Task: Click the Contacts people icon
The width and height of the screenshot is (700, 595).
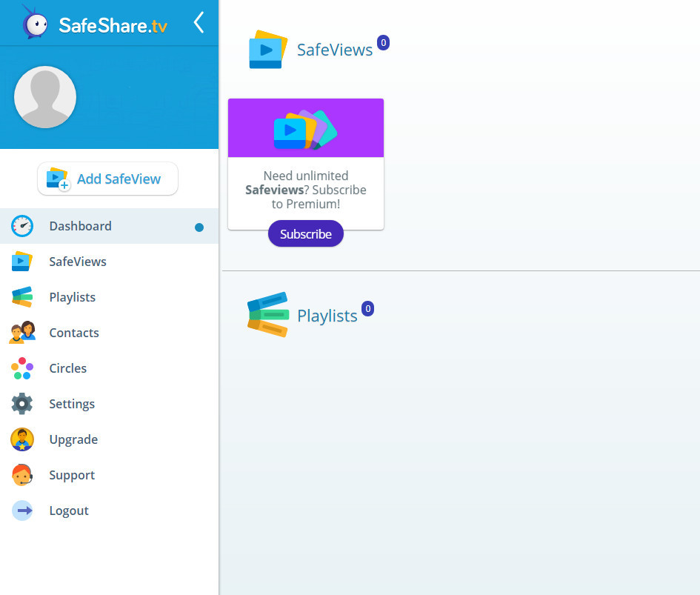Action: 22,333
